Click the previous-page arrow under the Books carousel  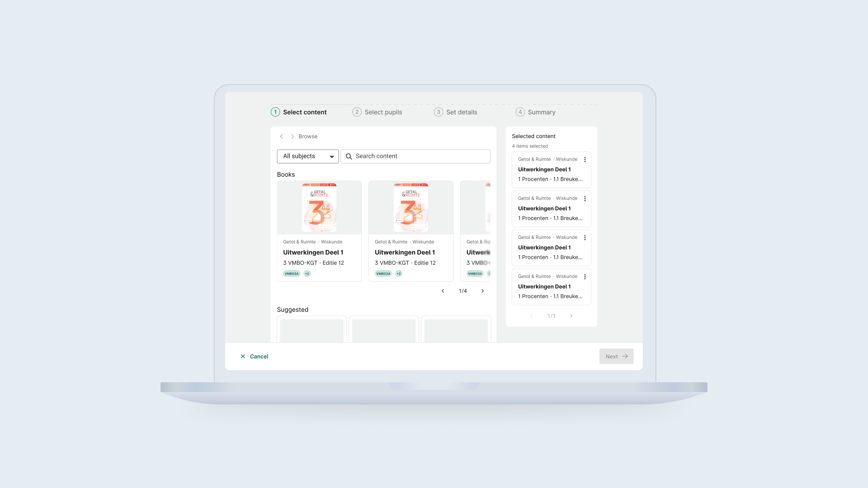click(443, 291)
